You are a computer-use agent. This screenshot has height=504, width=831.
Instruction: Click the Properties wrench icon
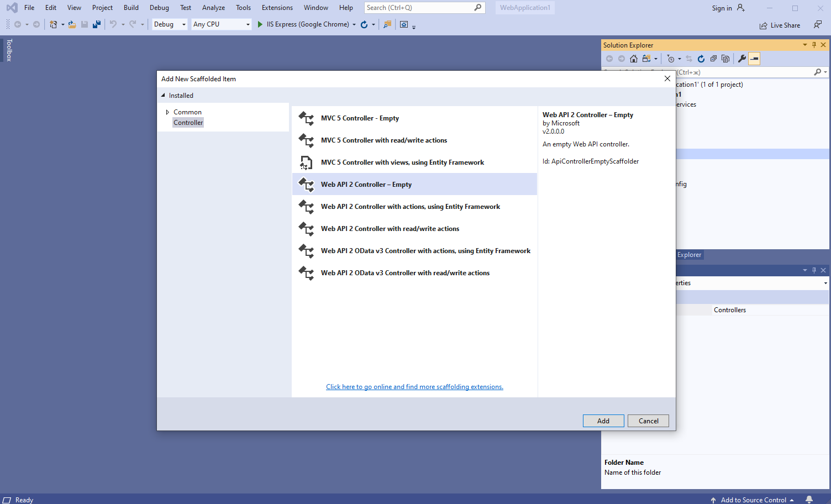click(742, 59)
